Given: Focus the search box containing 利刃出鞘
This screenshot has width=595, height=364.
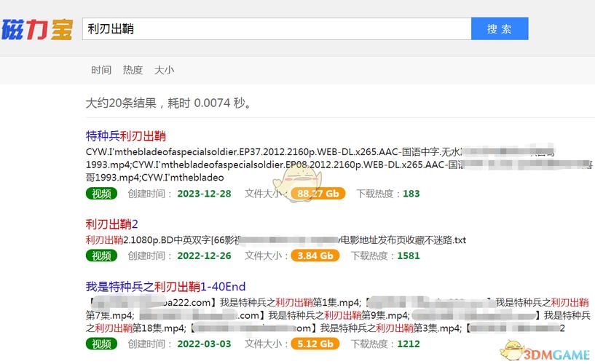Looking at the screenshot, I should pos(277,28).
